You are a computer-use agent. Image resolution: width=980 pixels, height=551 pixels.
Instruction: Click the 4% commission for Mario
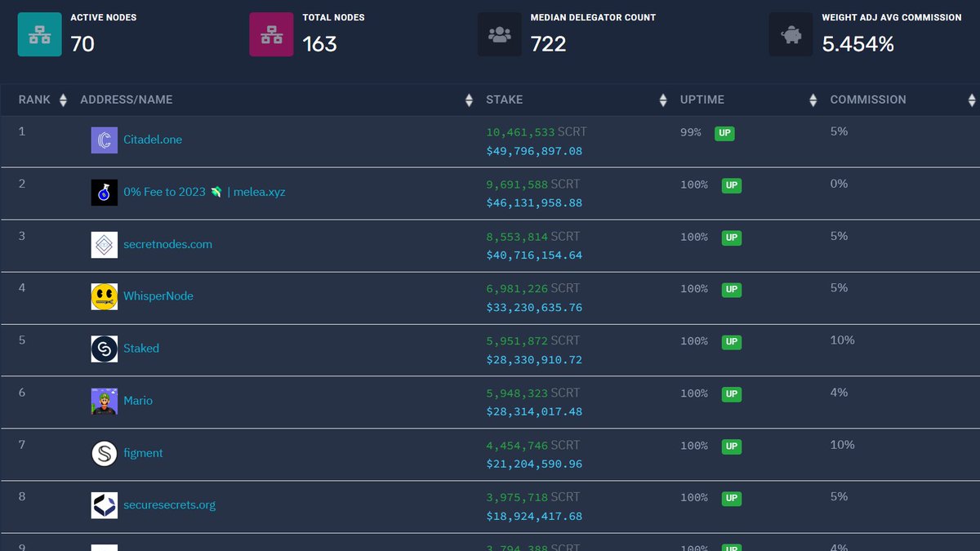839,393
